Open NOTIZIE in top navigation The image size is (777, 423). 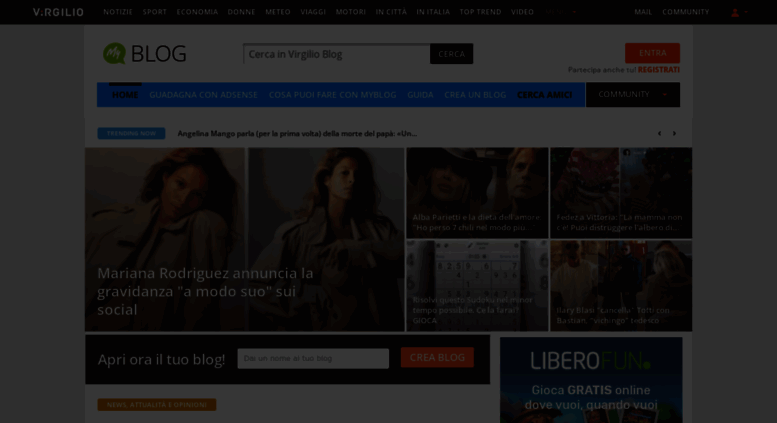[118, 12]
